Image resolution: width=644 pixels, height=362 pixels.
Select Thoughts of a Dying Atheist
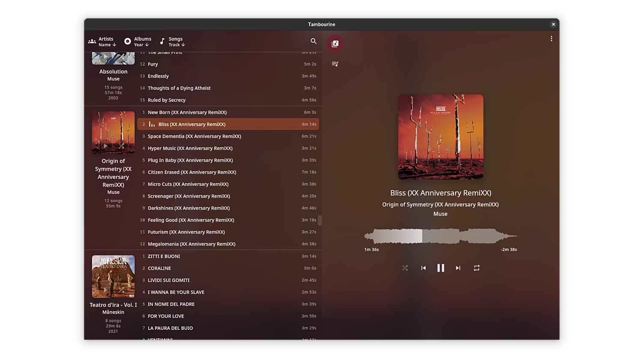click(x=228, y=88)
